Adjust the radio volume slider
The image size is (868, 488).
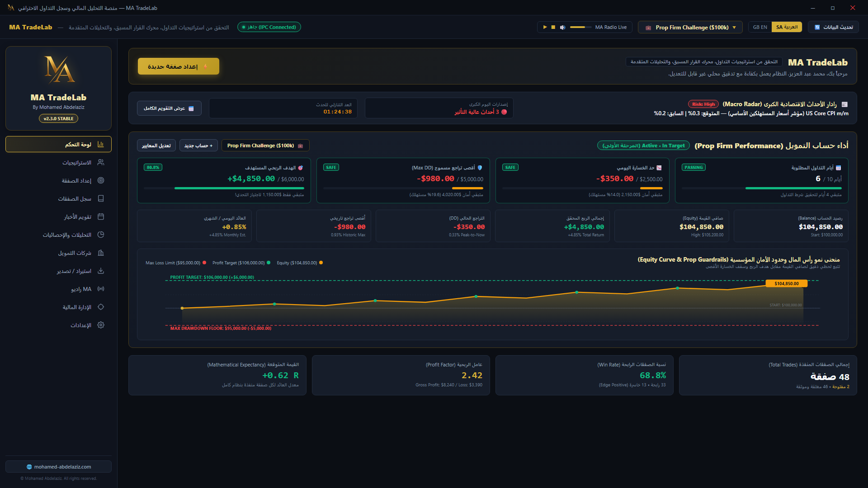coord(580,27)
